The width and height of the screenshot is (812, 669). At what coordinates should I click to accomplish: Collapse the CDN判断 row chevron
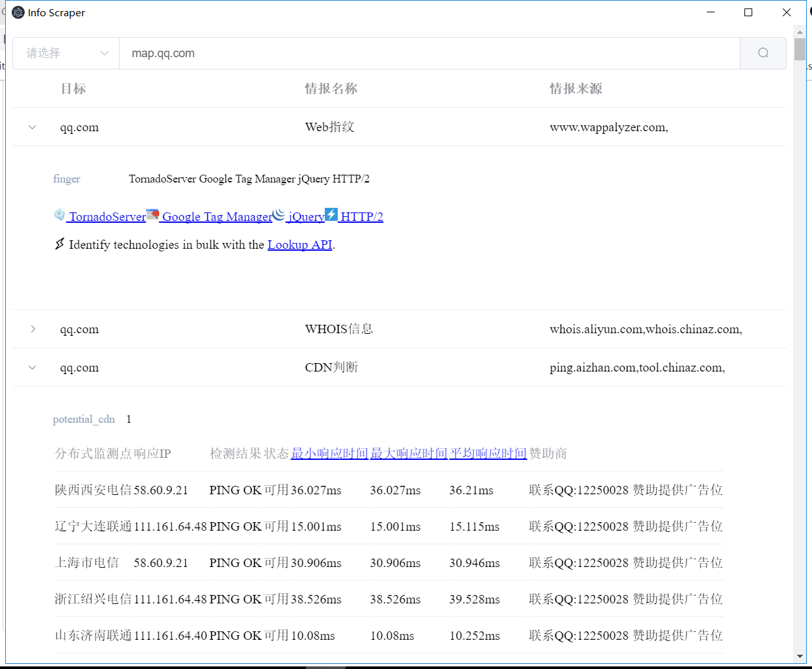pos(32,368)
